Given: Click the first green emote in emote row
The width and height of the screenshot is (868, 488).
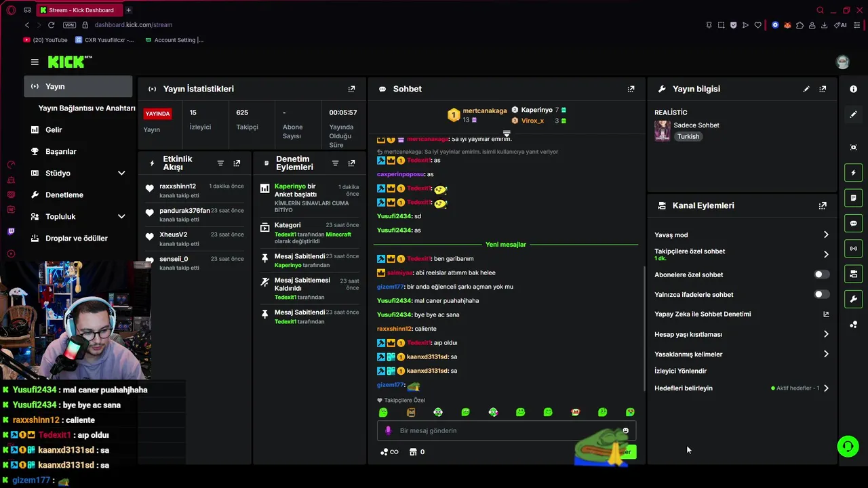Looking at the screenshot, I should (383, 412).
